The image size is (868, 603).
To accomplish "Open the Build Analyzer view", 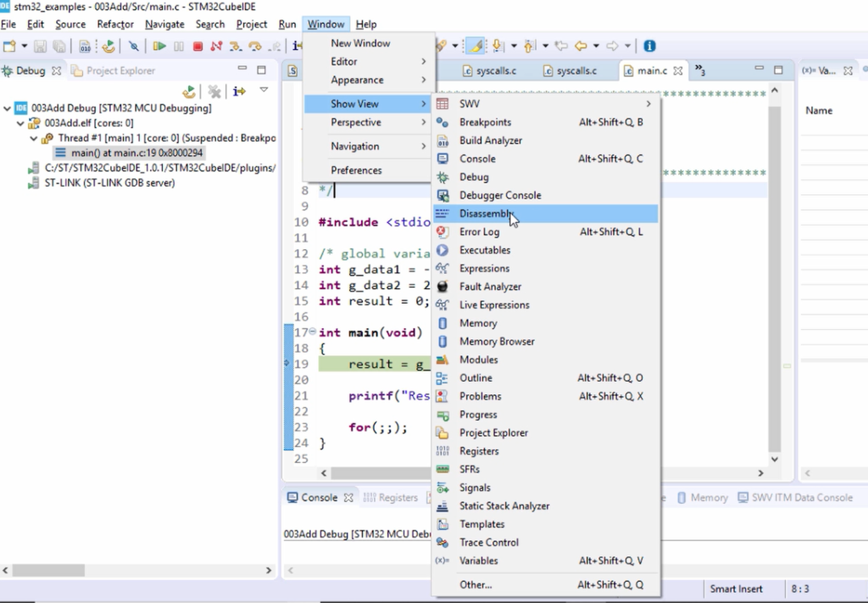I will pos(546,140).
